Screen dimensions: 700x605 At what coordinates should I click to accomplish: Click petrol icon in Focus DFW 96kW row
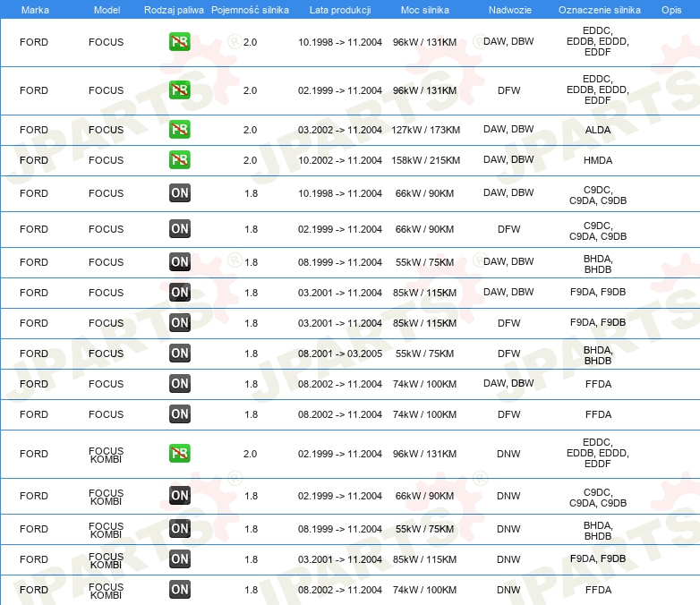pos(179,90)
